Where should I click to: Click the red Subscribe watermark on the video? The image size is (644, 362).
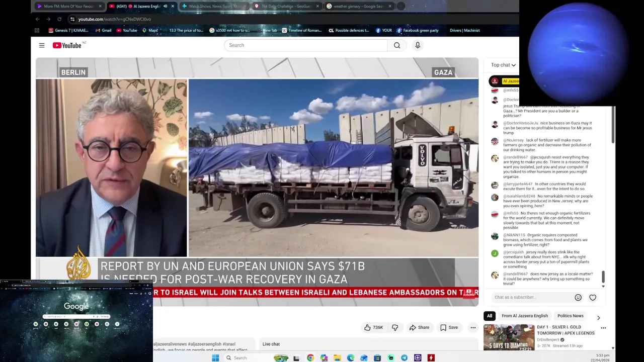469,293
